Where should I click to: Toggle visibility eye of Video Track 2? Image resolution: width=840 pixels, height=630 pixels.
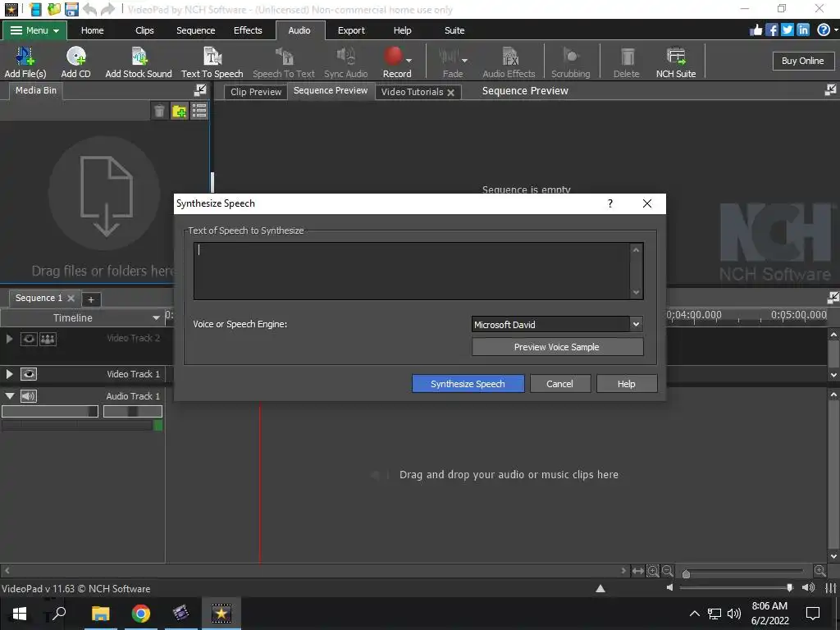[x=29, y=339]
